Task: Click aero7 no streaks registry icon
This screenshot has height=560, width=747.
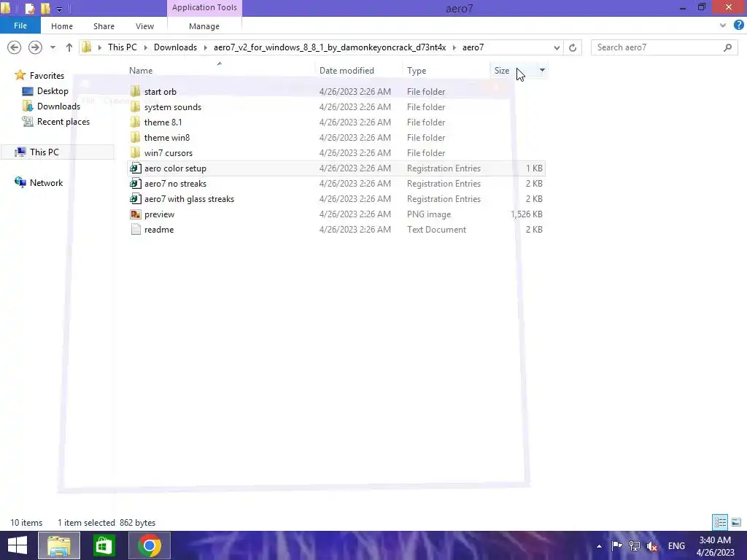Action: tap(135, 183)
